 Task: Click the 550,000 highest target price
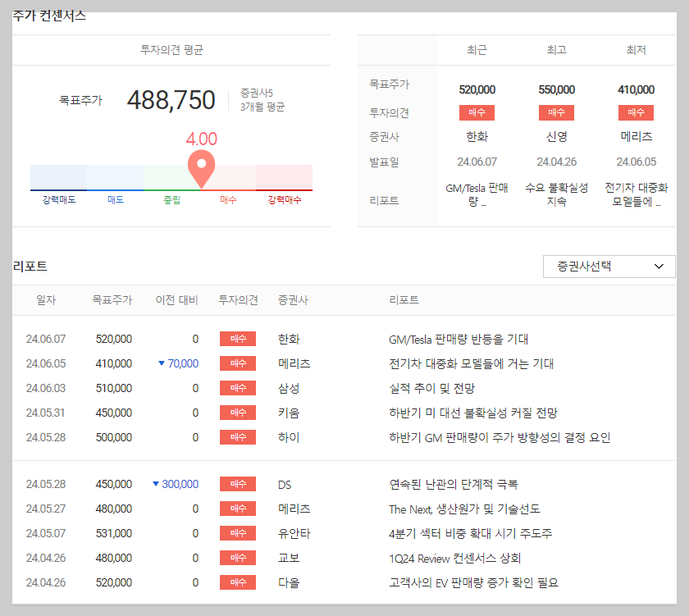click(557, 89)
